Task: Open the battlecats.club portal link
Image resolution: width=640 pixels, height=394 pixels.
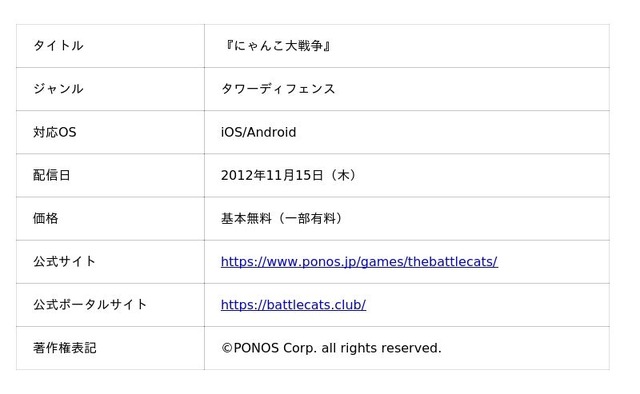Action: (x=293, y=305)
